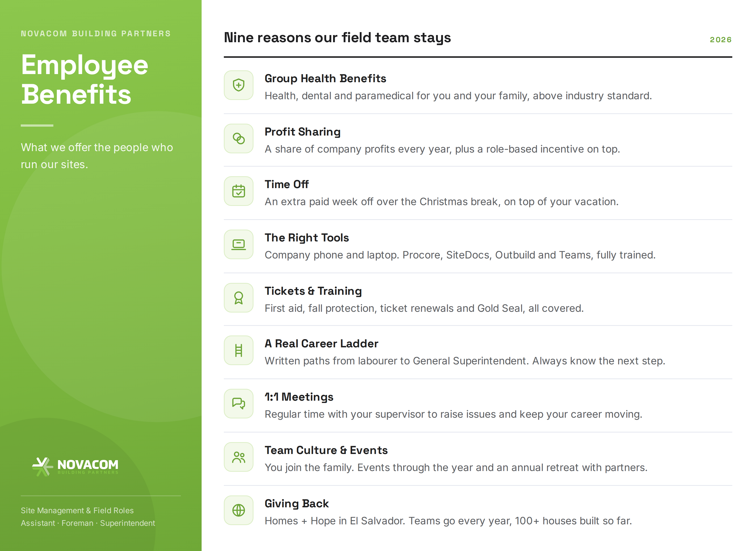
Task: Click 'What we offer the people who run our sites.'
Action: (97, 156)
